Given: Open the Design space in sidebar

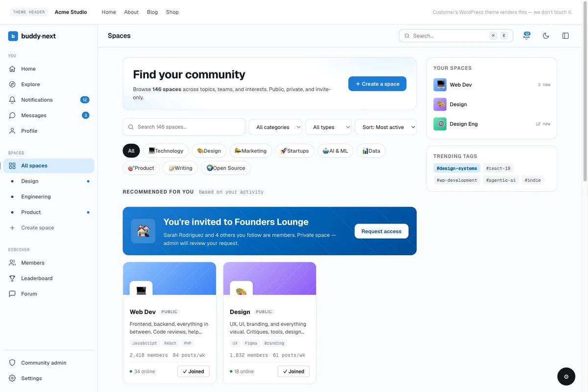Looking at the screenshot, I should (x=49, y=181).
